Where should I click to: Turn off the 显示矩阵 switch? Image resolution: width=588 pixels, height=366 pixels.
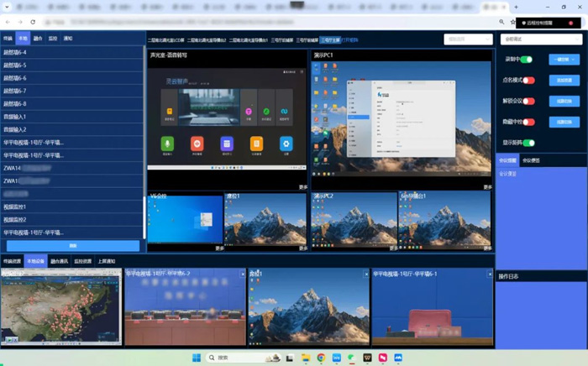pyautogui.click(x=528, y=143)
